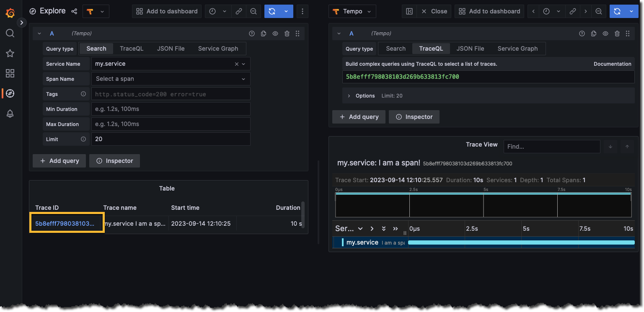This screenshot has height=312, width=644.
Task: Delete query A with the trash icon
Action: (x=287, y=33)
